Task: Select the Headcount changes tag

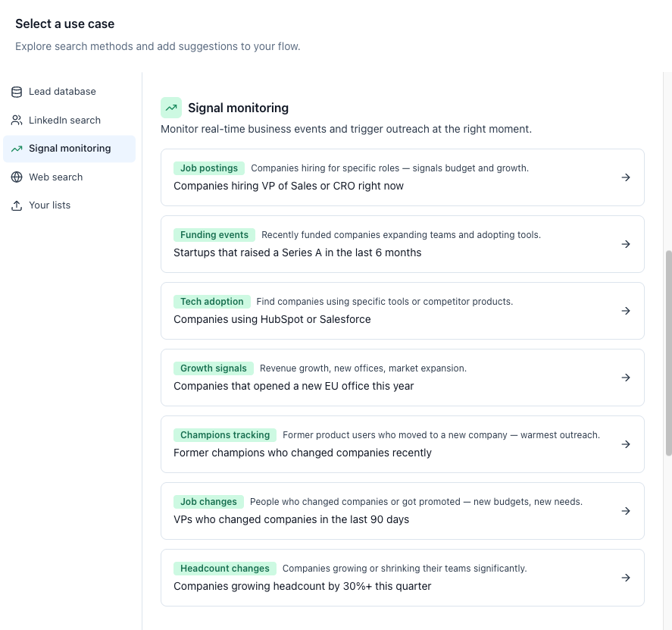Action: [225, 569]
